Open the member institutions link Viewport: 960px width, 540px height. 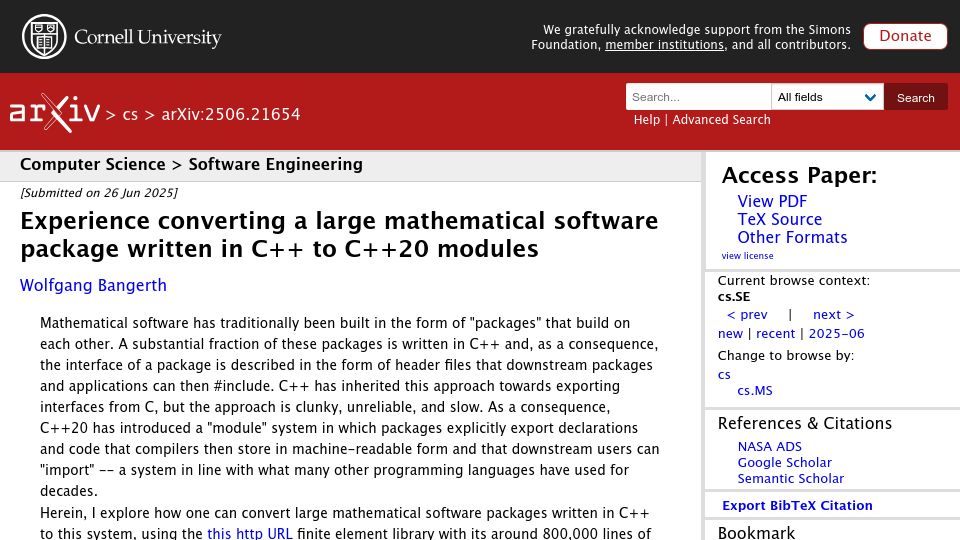[664, 45]
